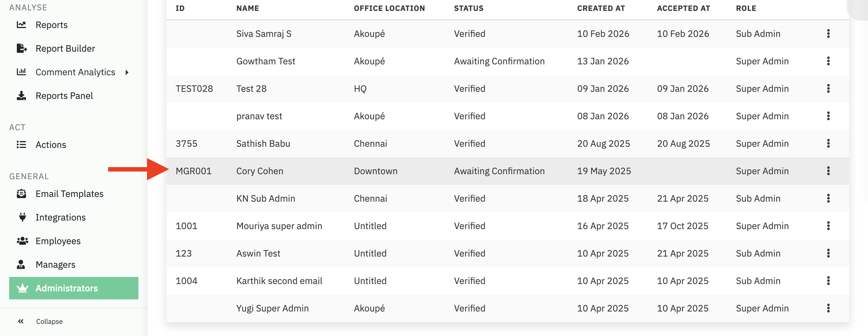The height and width of the screenshot is (336, 868).
Task: Click the Report Builder icon
Action: (x=22, y=48)
